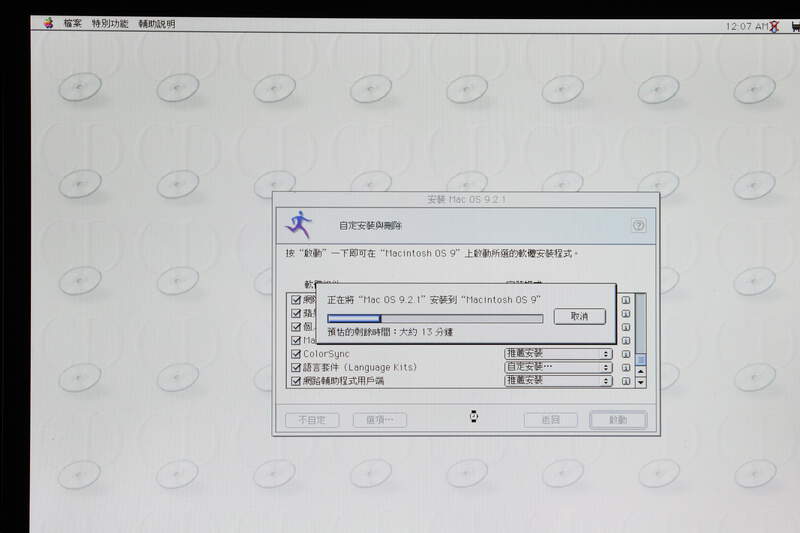Click info icon of the topmost list row
800x533 pixels.
coord(626,300)
